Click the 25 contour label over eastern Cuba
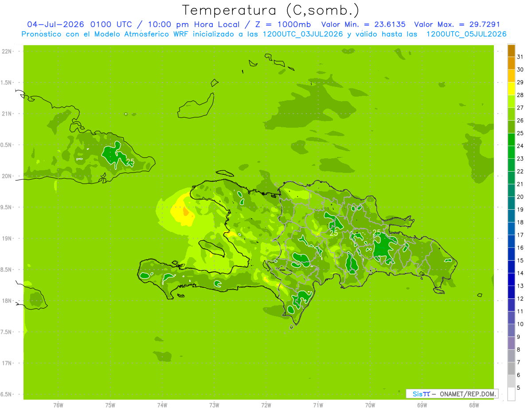 [130, 161]
